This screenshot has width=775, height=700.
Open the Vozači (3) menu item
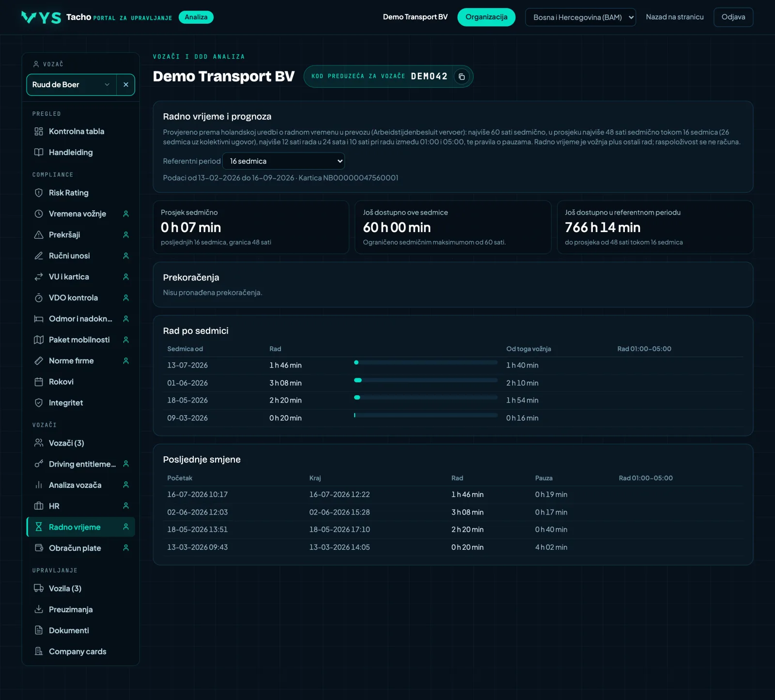pyautogui.click(x=80, y=443)
